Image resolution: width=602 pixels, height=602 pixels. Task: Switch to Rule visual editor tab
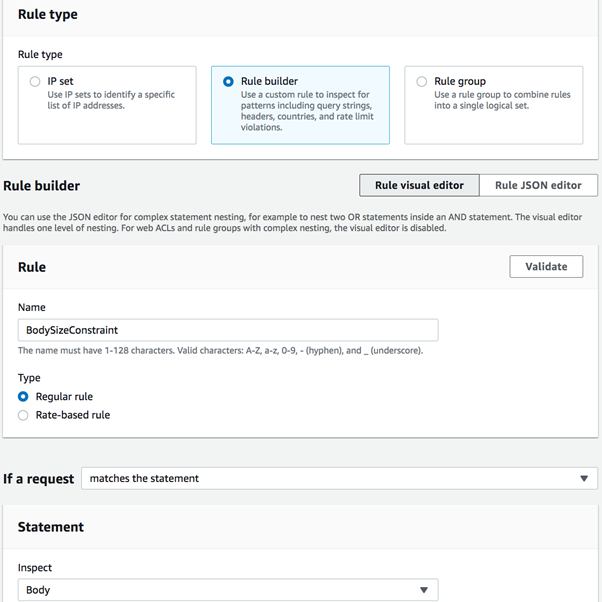click(419, 185)
